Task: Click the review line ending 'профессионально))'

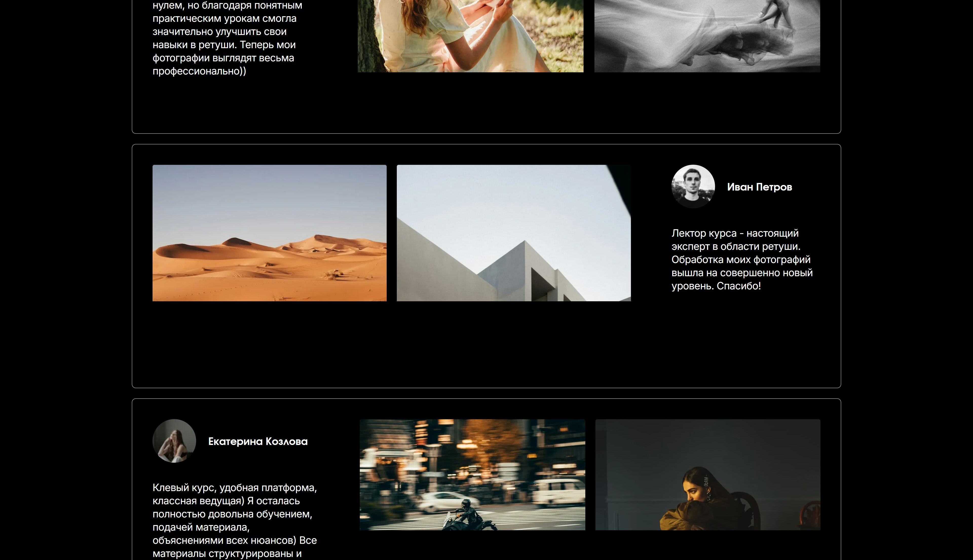Action: [199, 71]
